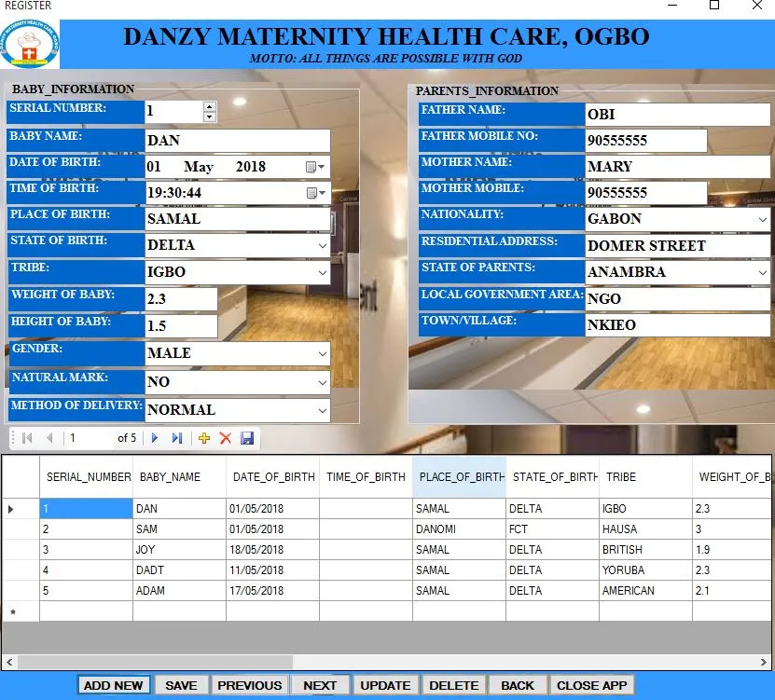The width and height of the screenshot is (775, 700).
Task: Open the Date of Birth calendar picker
Action: (x=315, y=167)
